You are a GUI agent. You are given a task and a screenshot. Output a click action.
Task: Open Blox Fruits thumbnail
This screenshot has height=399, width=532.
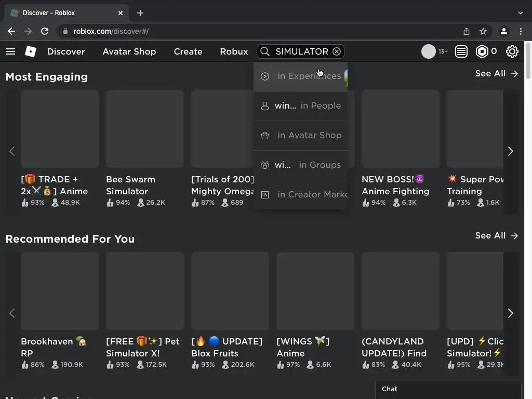click(230, 291)
